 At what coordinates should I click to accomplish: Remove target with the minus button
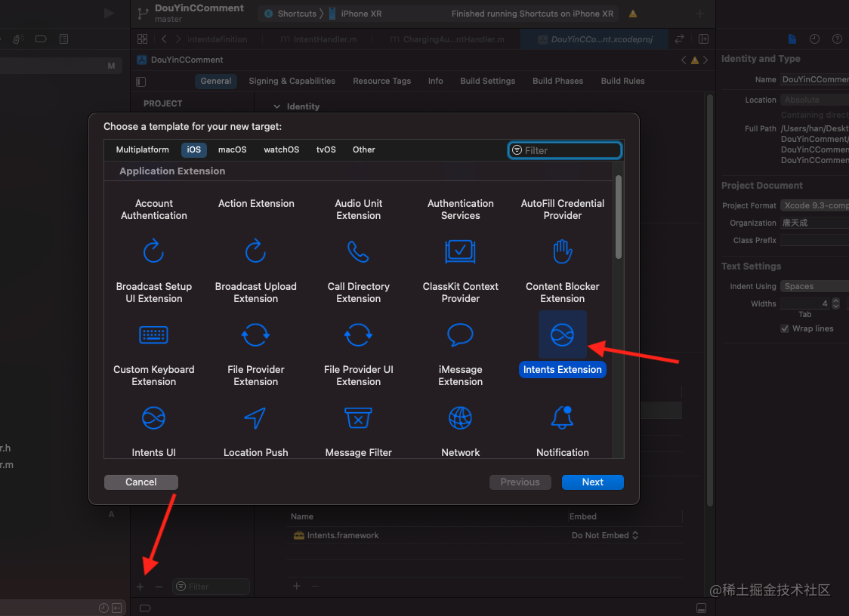pos(159,587)
